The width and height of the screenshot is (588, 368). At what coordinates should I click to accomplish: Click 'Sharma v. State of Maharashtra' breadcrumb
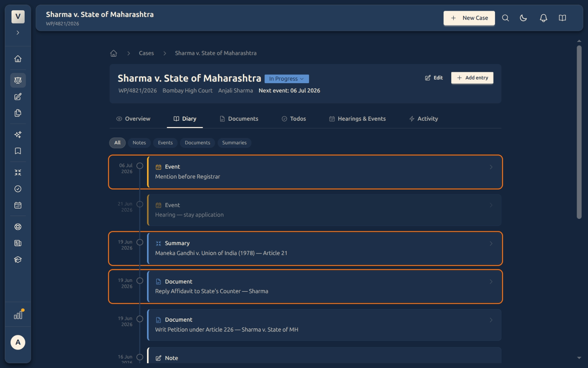216,53
